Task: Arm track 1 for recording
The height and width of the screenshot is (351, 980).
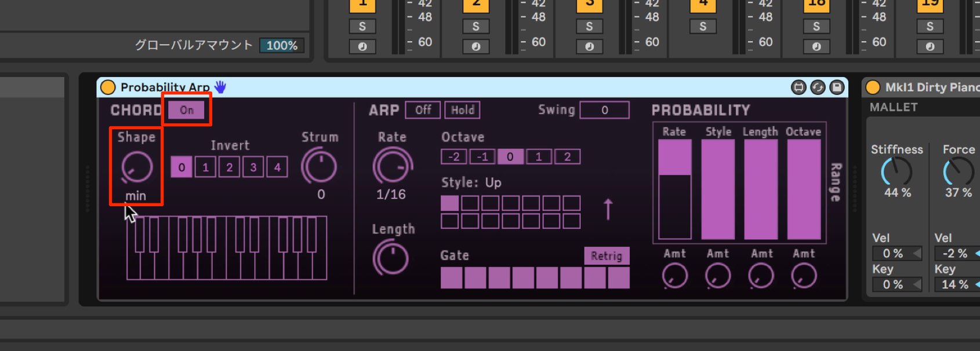Action: (x=362, y=46)
